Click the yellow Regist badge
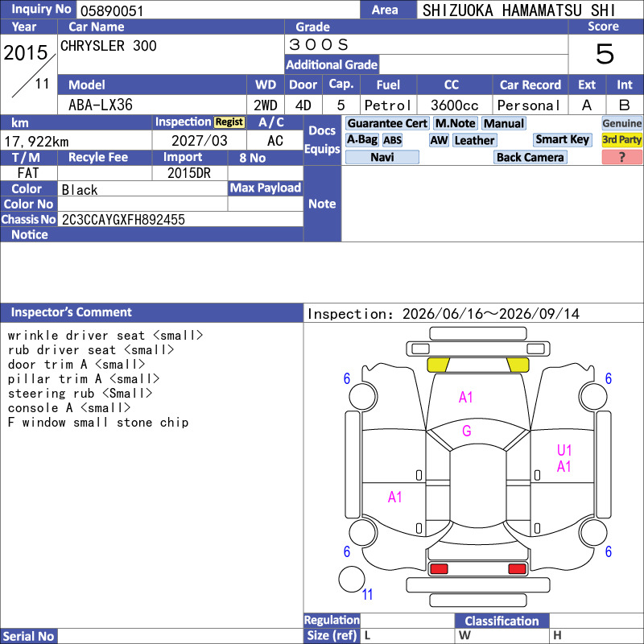This screenshot has height=644, width=644. [x=229, y=122]
